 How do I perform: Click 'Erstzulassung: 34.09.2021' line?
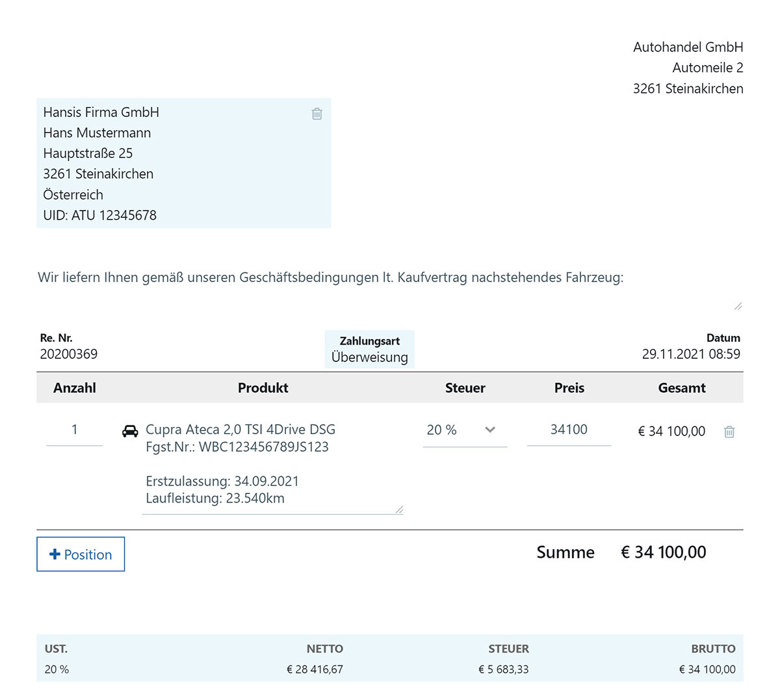click(x=222, y=482)
